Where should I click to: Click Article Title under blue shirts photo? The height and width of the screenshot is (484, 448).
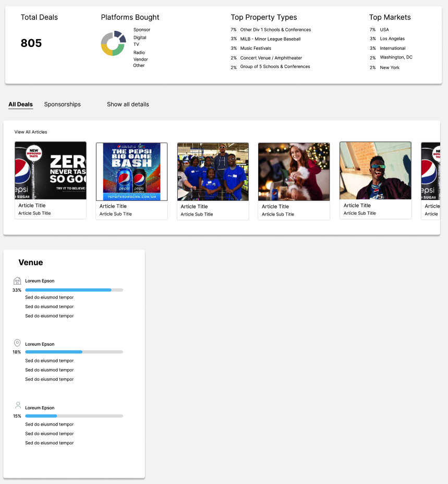(194, 206)
